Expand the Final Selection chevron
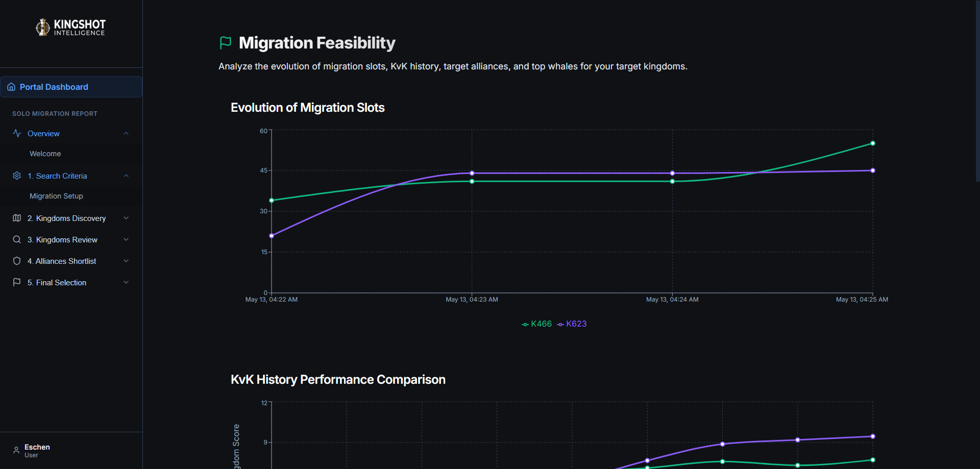980x469 pixels. coord(126,282)
